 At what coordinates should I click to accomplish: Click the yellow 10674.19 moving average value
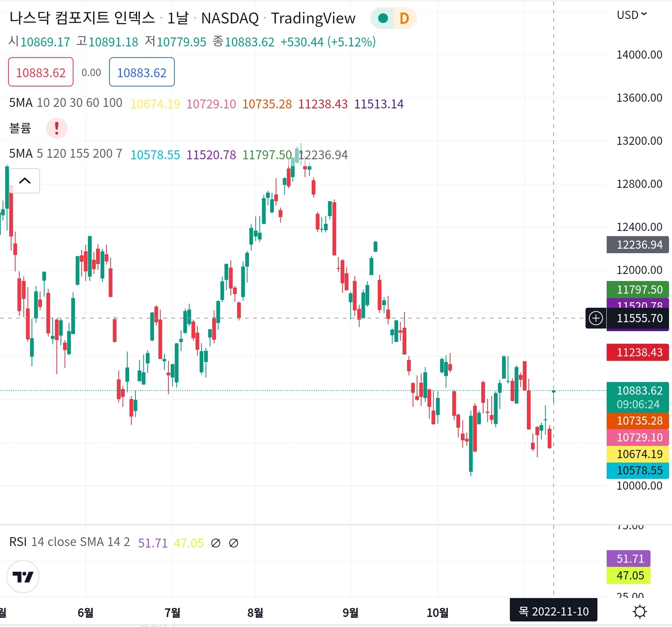(x=155, y=104)
